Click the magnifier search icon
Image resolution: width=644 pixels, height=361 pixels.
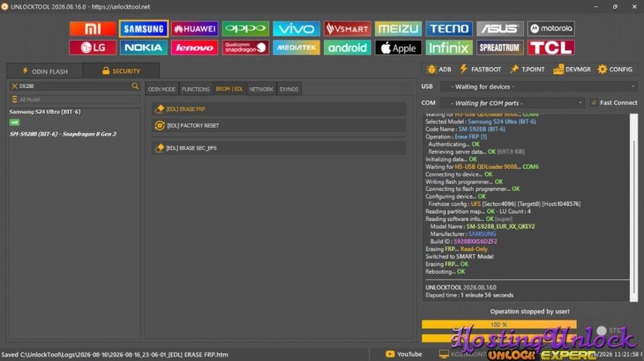click(134, 86)
